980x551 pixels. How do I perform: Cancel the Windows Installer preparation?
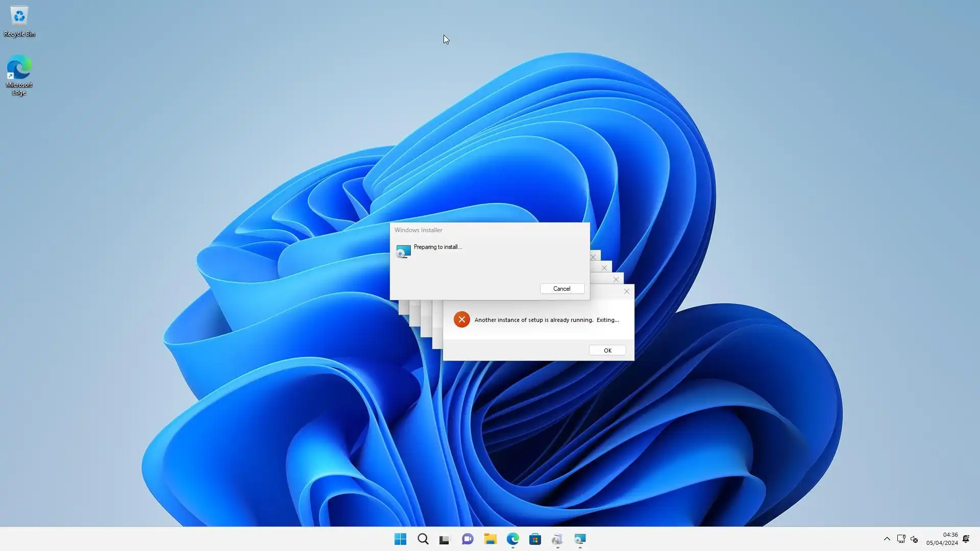[562, 289]
